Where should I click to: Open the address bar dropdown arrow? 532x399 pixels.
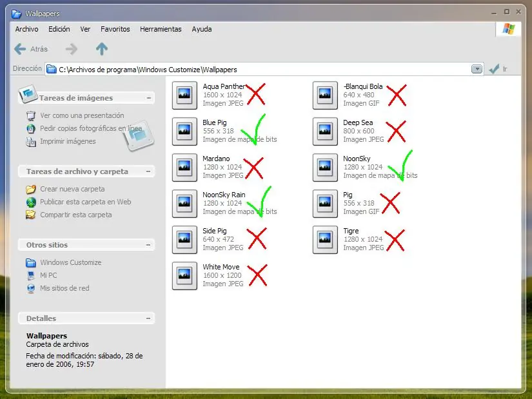(477, 69)
